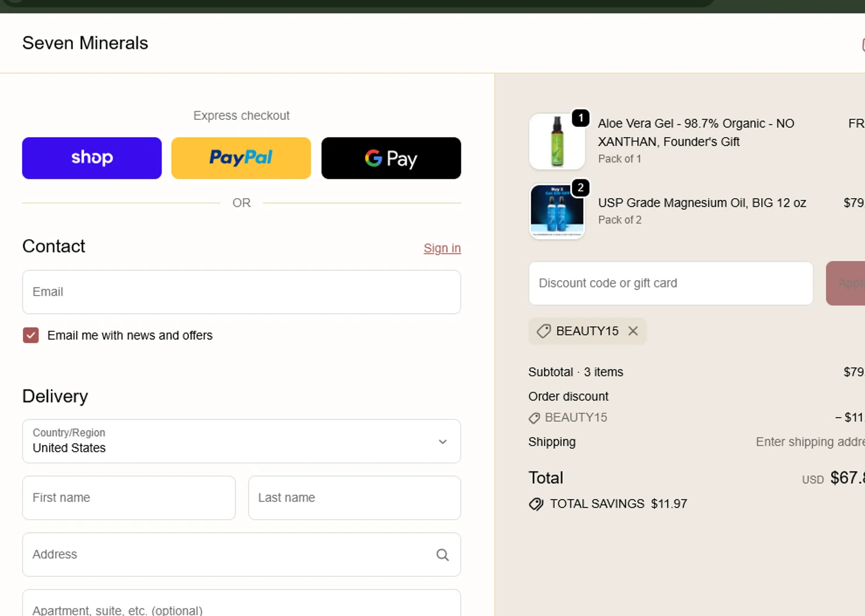Click 'Subtotal · 3 items' text
This screenshot has width=865, height=616.
pyautogui.click(x=576, y=372)
